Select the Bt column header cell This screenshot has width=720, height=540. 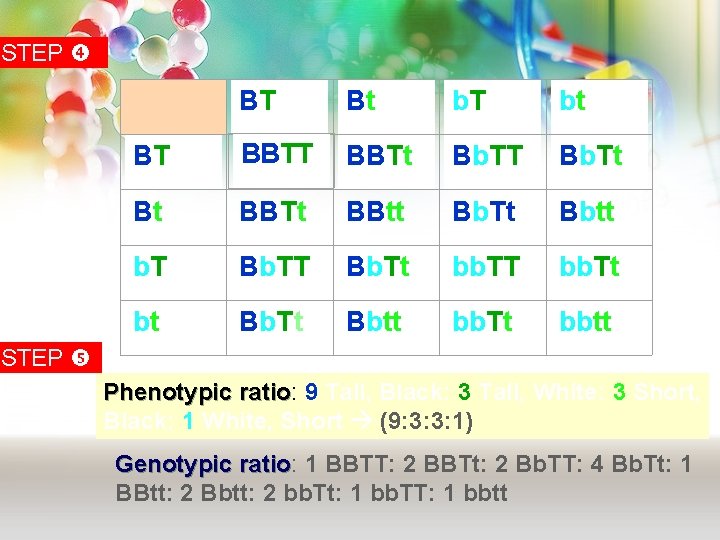[x=386, y=107]
